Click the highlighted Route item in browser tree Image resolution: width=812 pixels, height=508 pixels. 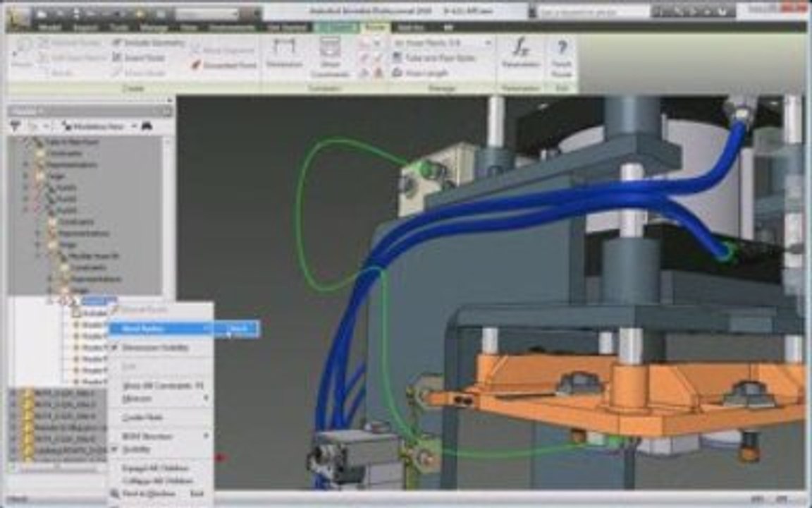[x=99, y=300]
